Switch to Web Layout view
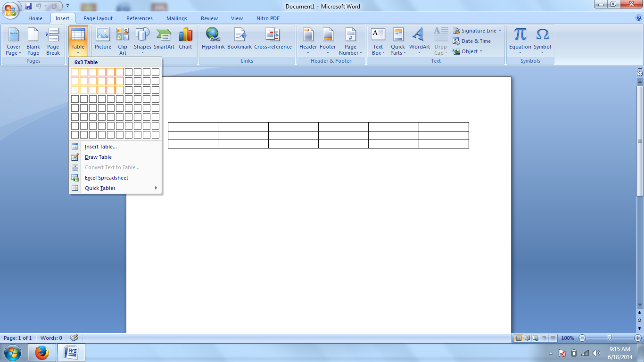644x362 pixels. [536, 338]
